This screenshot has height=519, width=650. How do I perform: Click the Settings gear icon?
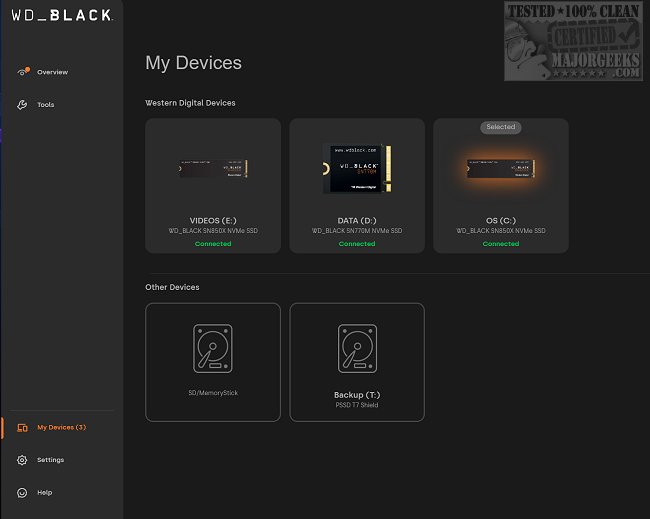(x=22, y=460)
